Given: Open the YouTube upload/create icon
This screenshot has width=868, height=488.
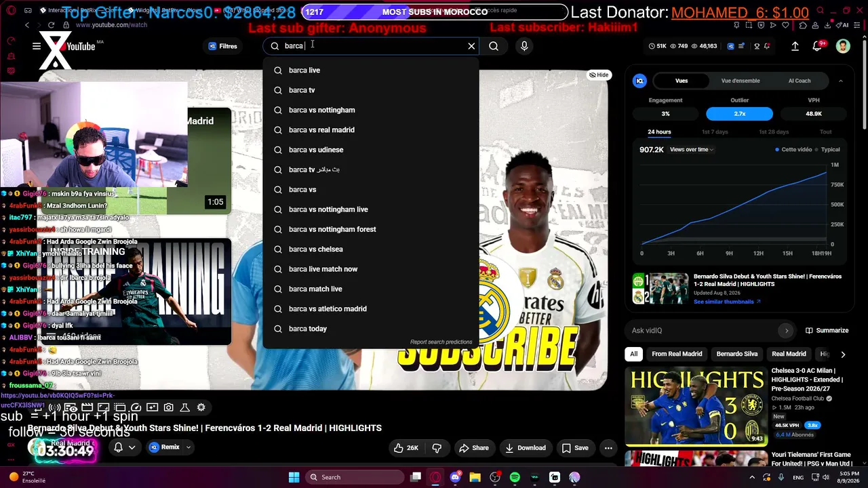Looking at the screenshot, I should pyautogui.click(x=795, y=46).
